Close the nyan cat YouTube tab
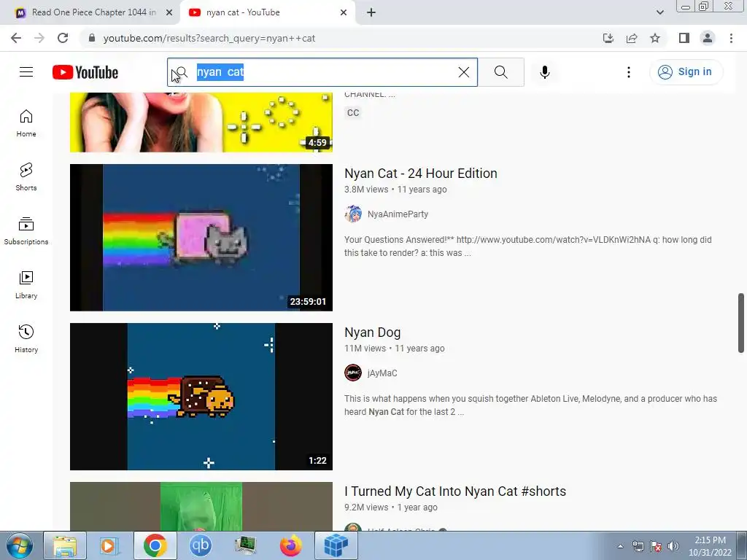 (344, 12)
